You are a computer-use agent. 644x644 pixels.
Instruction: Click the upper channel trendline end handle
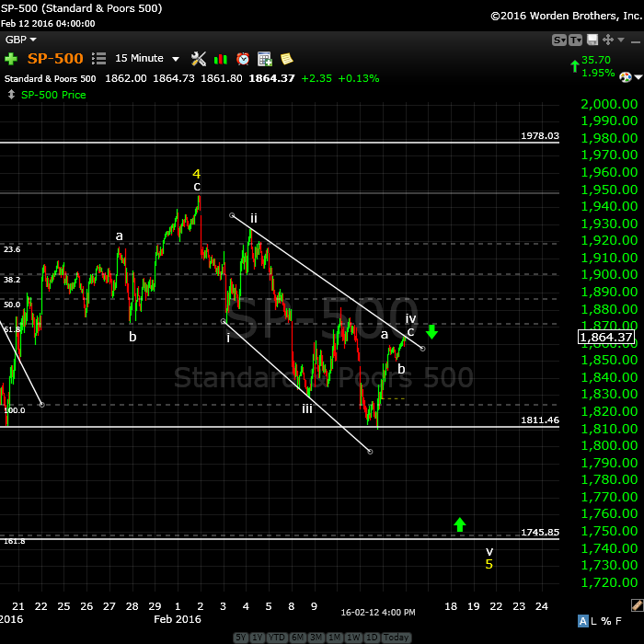click(422, 349)
